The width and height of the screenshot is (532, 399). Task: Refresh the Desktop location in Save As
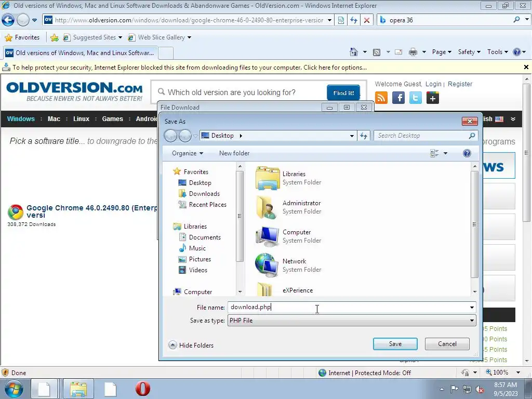pyautogui.click(x=364, y=136)
